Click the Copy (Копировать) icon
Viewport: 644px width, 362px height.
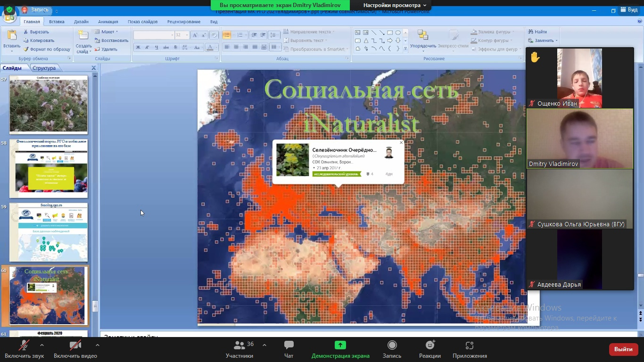point(26,41)
